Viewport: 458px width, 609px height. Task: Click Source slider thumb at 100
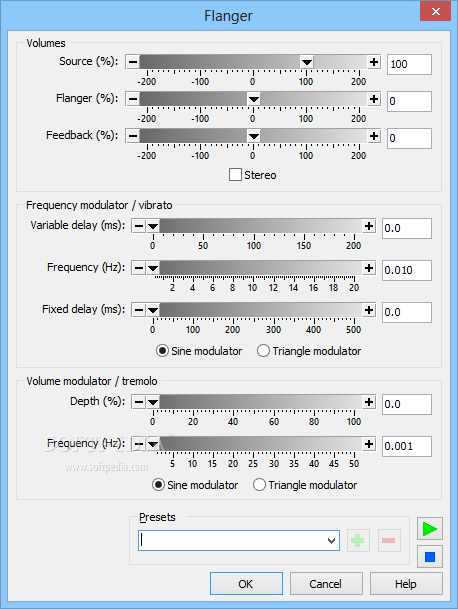point(307,62)
